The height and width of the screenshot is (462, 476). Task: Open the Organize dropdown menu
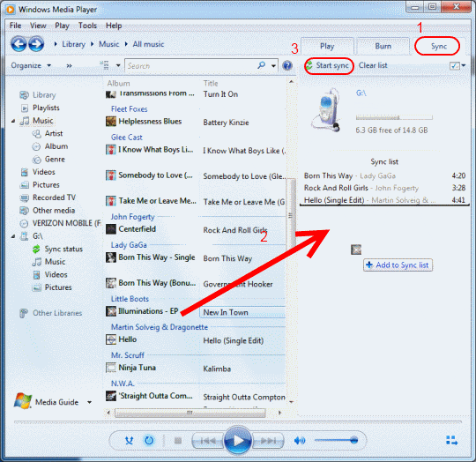tap(31, 65)
